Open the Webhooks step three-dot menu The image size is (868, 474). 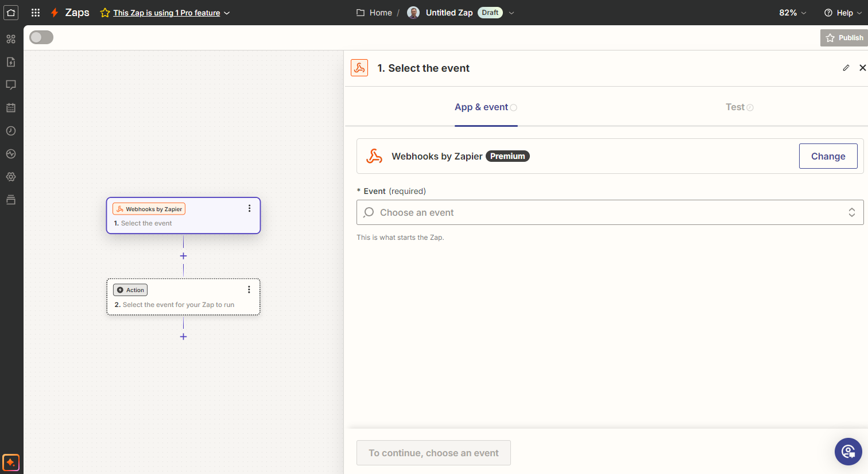pyautogui.click(x=249, y=208)
